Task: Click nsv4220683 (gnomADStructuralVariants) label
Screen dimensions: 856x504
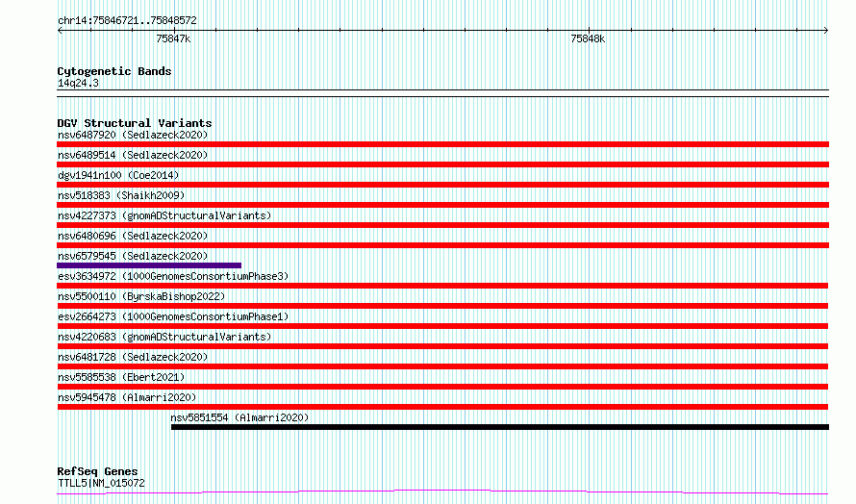Action: click(164, 337)
